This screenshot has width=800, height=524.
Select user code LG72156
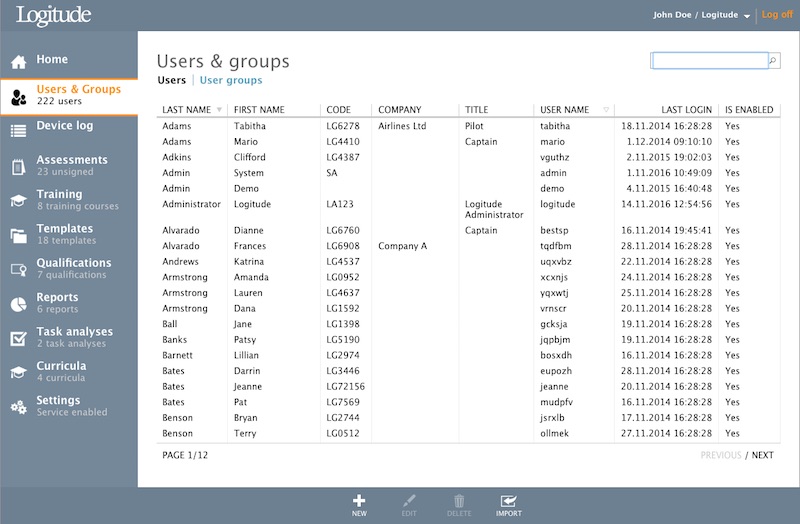[x=345, y=387]
